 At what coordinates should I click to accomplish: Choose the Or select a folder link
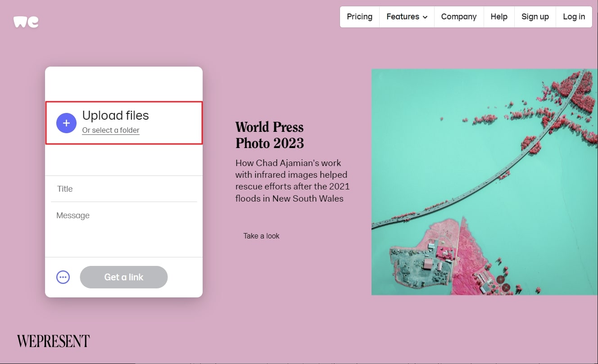tap(111, 130)
